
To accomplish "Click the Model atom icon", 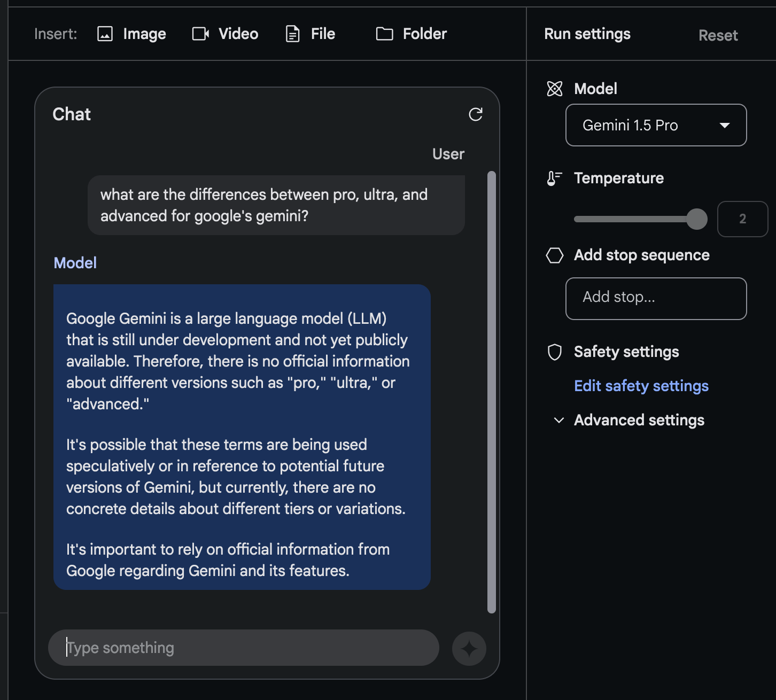I will coord(555,89).
